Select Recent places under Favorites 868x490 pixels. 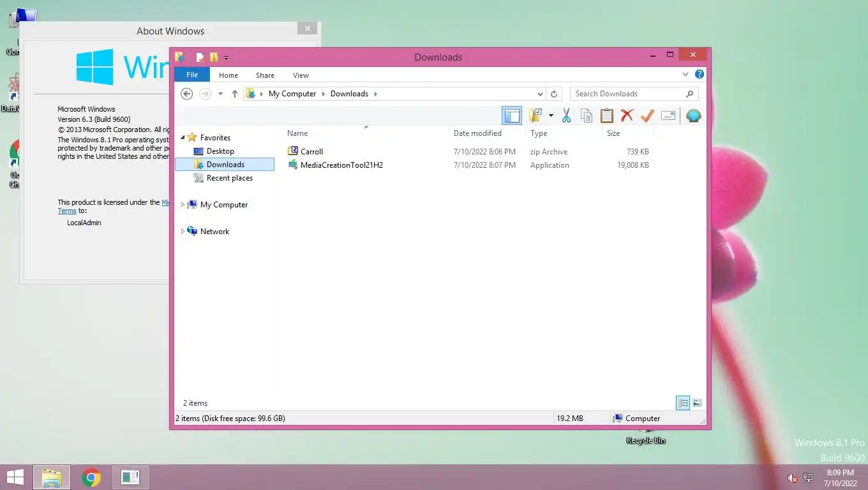pos(229,178)
